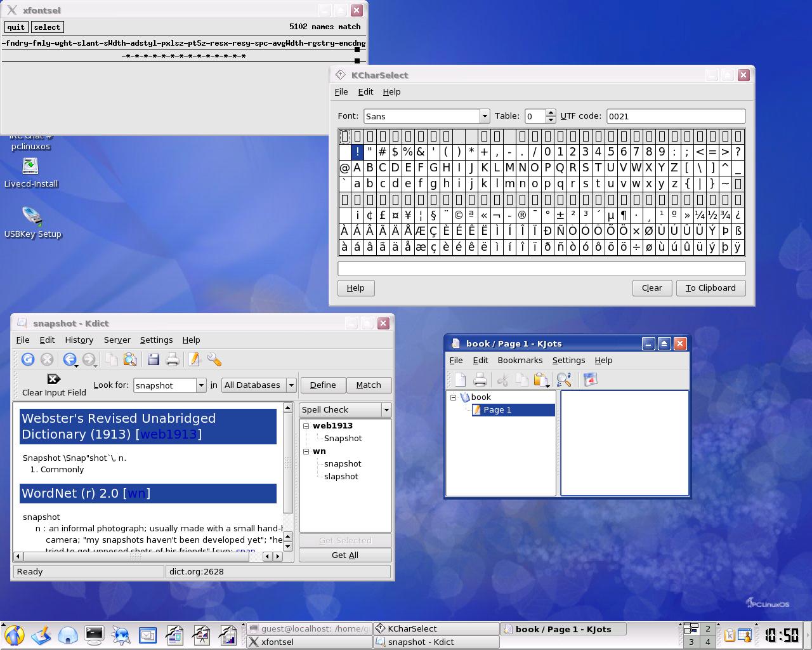Open Kdict Server menu
Screen dimensions: 812x650
pyautogui.click(x=117, y=340)
